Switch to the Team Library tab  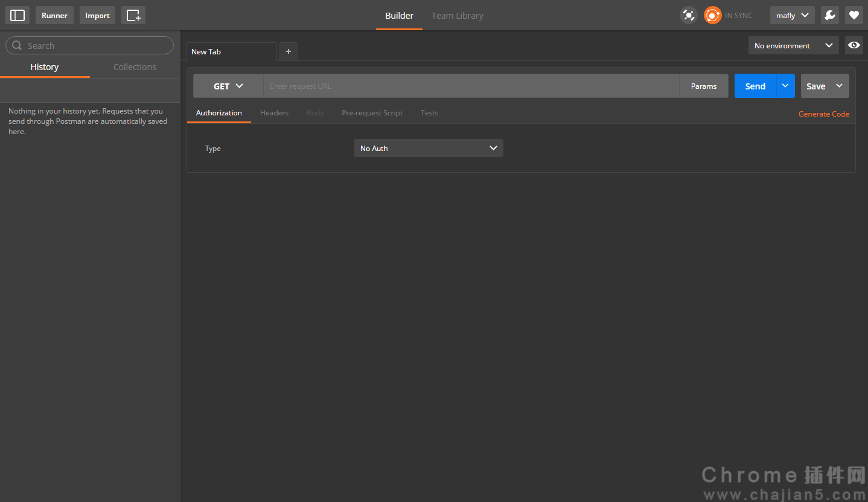click(x=458, y=15)
